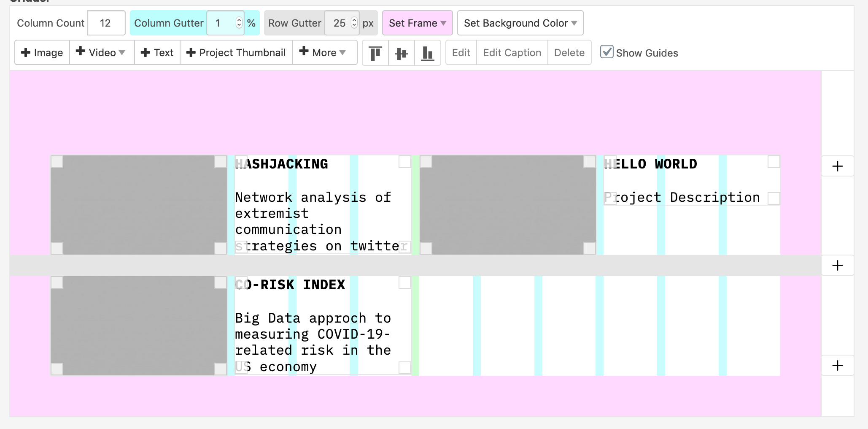Click the Row Gutter stepper arrows
Image resolution: width=868 pixels, height=429 pixels.
pos(354,23)
